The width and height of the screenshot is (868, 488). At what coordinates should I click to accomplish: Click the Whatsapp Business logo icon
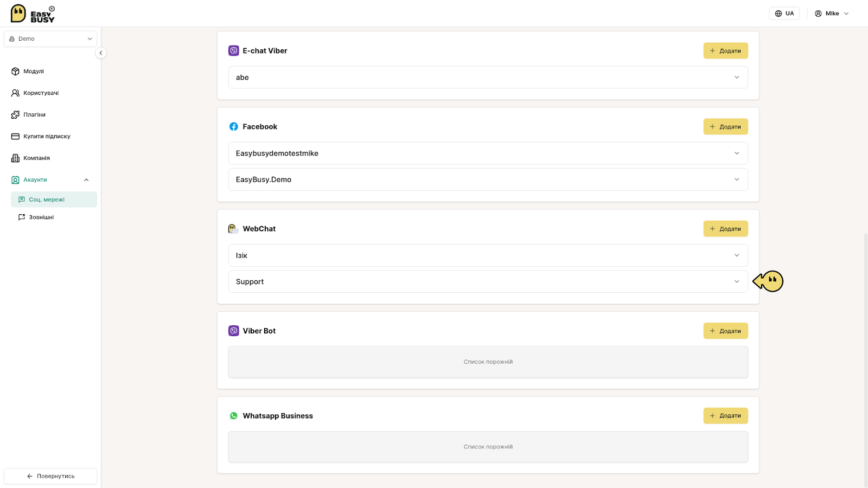tap(233, 416)
